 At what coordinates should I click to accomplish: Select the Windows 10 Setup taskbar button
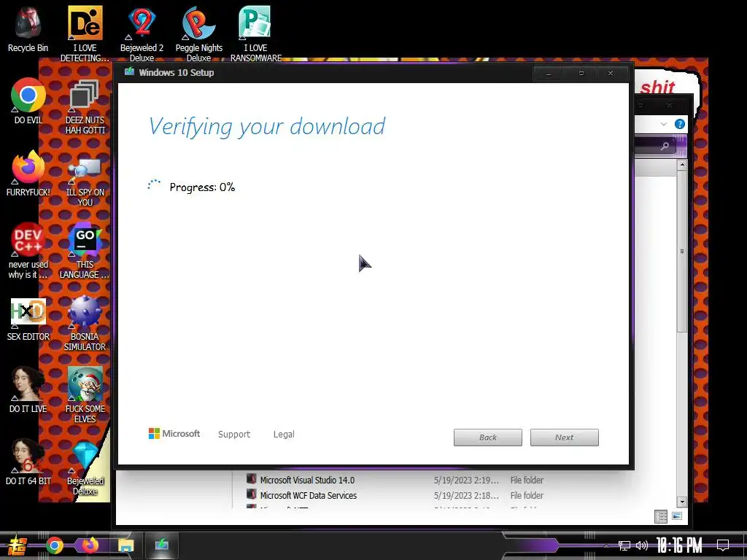tap(162, 545)
